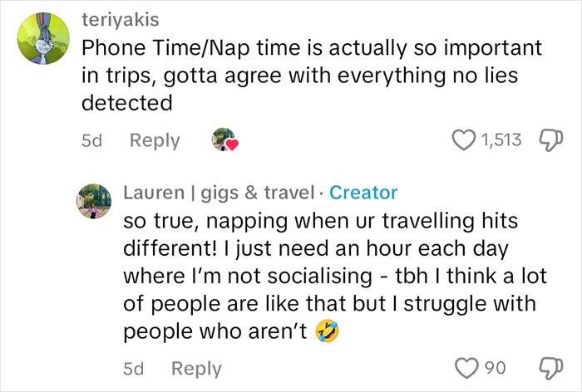Click the creator-liked avatar beside Reply
The width and height of the screenshot is (582, 392).
click(x=224, y=139)
